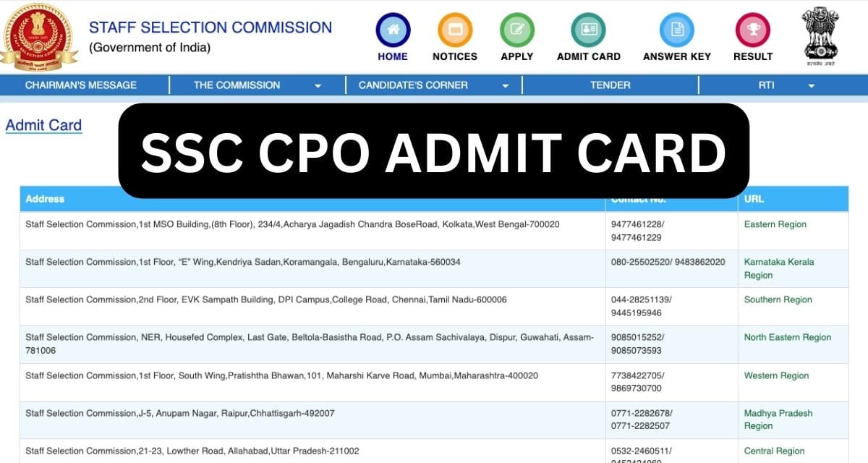Select the Mumbai, Maharashtra-400020 address
868x463 pixels.
[281, 375]
